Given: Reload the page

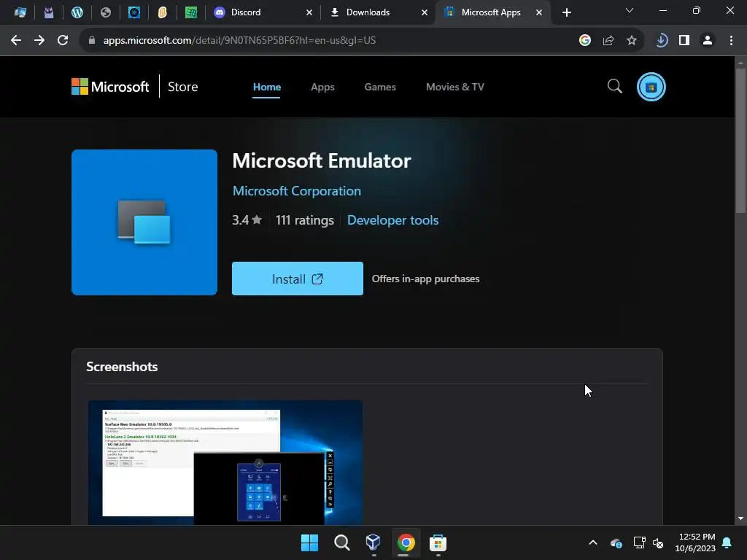Looking at the screenshot, I should point(63,41).
